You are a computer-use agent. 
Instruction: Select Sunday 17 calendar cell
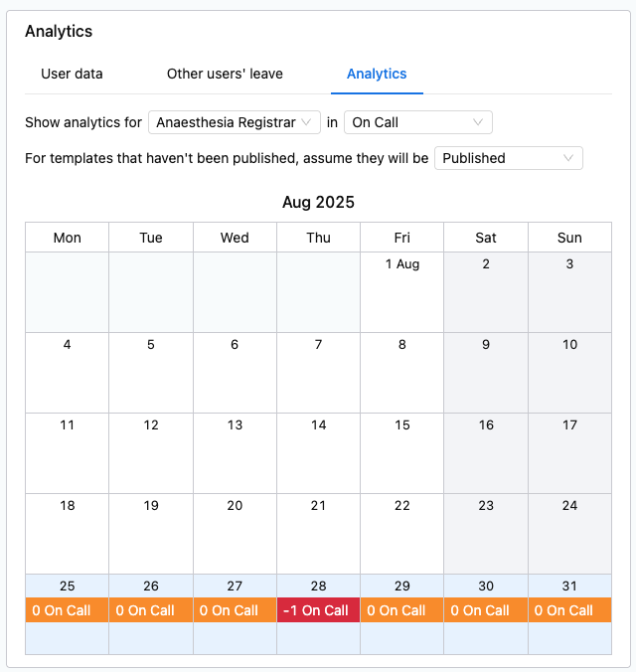coord(569,453)
